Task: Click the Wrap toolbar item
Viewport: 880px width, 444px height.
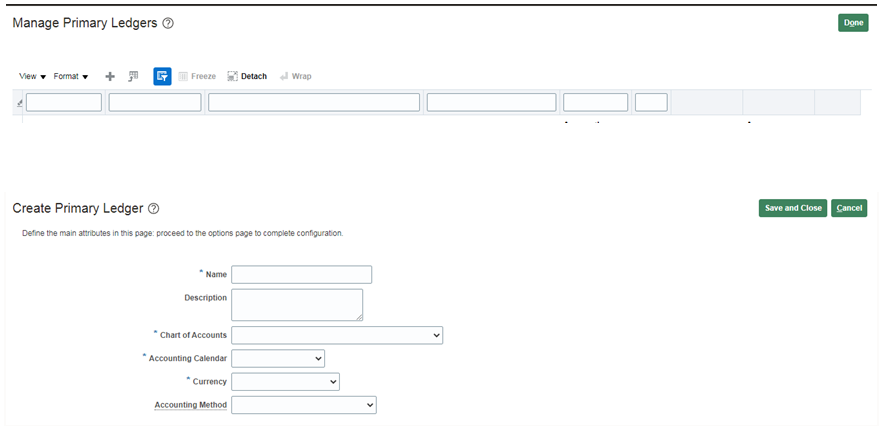Action: (x=296, y=76)
